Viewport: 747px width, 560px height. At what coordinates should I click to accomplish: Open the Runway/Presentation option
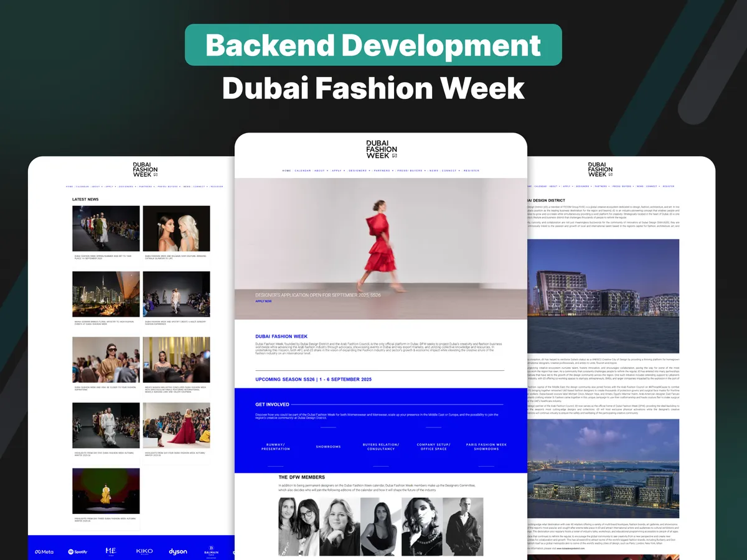point(276,447)
